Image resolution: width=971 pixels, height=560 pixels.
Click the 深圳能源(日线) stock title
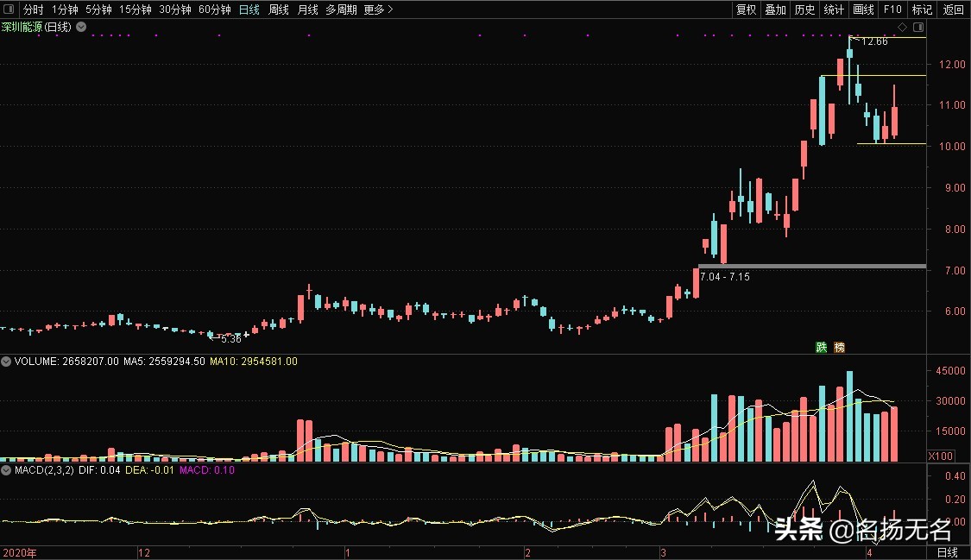(36, 27)
